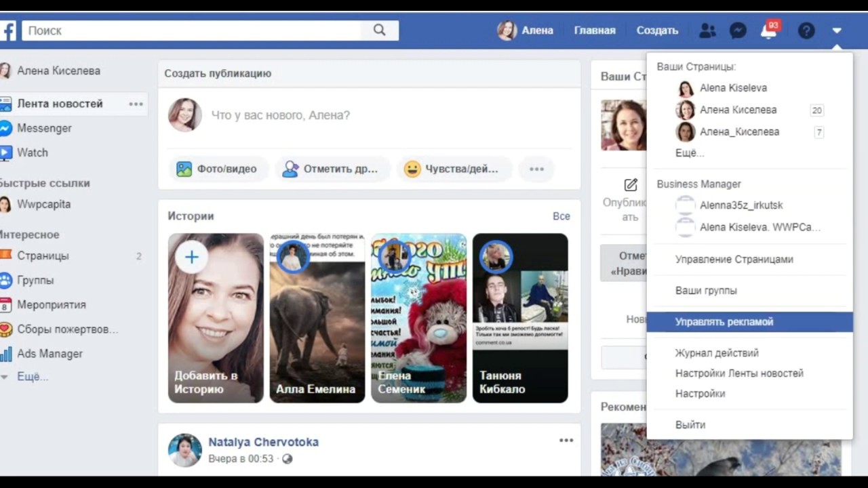The height and width of the screenshot is (488, 868).
Task: Open the help question mark icon
Action: point(806,30)
